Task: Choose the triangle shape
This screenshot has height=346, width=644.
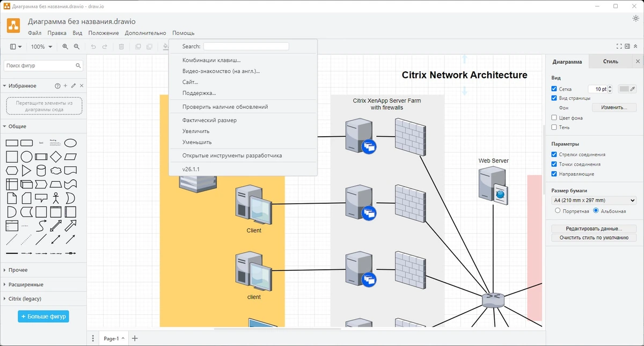Action: (x=26, y=171)
